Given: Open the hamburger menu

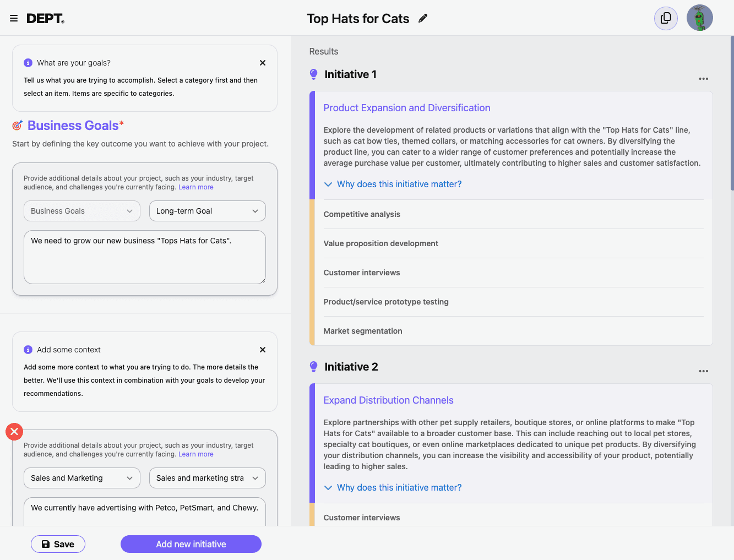Looking at the screenshot, I should (14, 19).
